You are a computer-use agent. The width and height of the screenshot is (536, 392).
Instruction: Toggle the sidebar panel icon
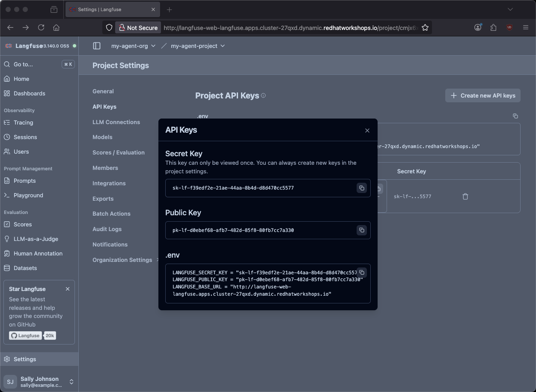click(x=97, y=46)
